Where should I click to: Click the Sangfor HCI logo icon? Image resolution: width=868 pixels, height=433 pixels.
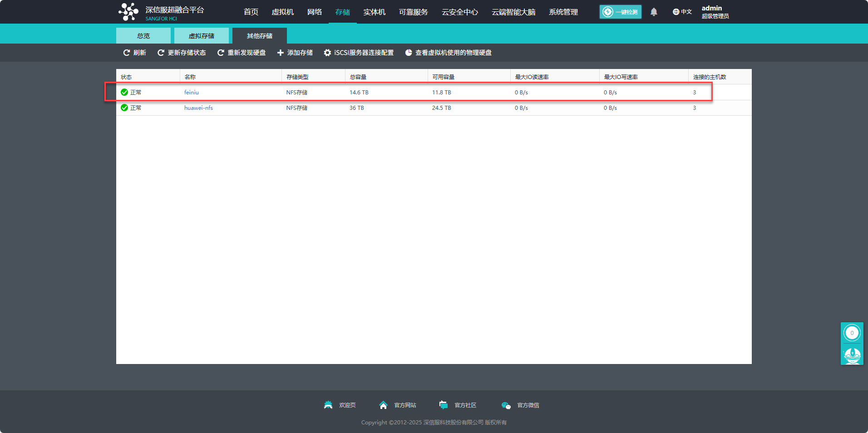tap(128, 12)
